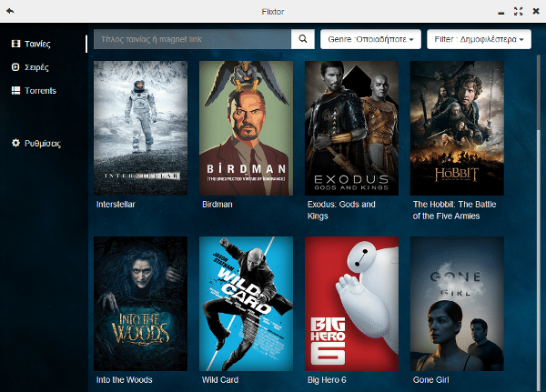
Task: Select the Interstellar poster
Action: coord(140,128)
